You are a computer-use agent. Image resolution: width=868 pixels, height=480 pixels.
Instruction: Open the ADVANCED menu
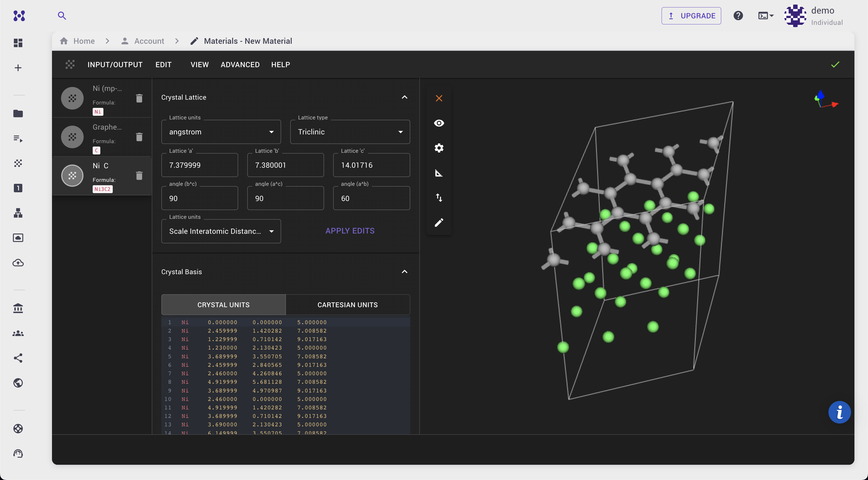(240, 65)
